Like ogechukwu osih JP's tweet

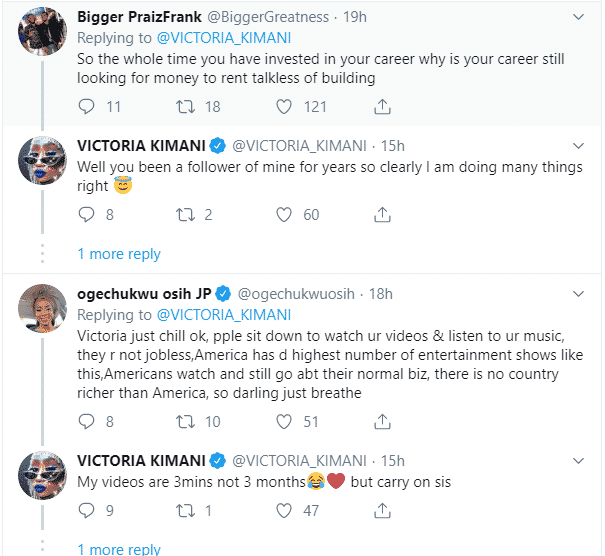click(285, 422)
